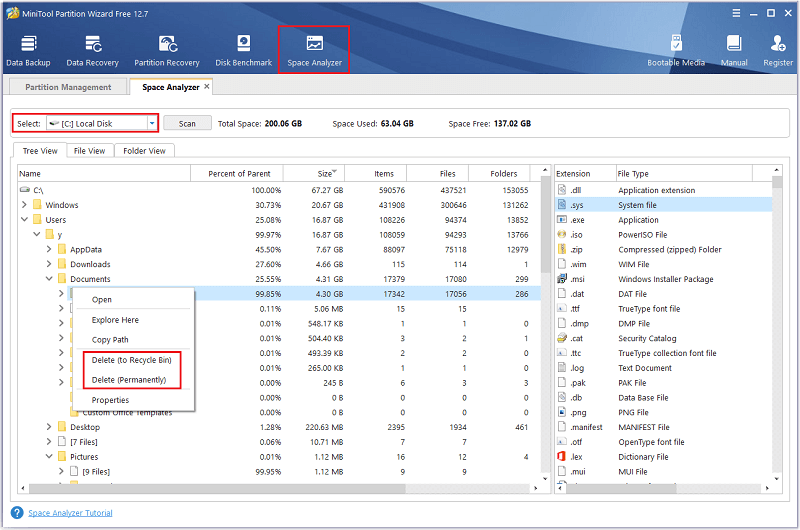The height and width of the screenshot is (530, 800).
Task: Select the .iso PowerISO File icon
Action: click(x=562, y=234)
